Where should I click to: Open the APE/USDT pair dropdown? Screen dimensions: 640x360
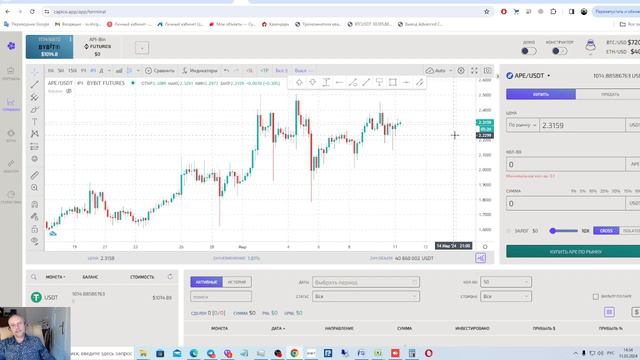click(x=528, y=76)
